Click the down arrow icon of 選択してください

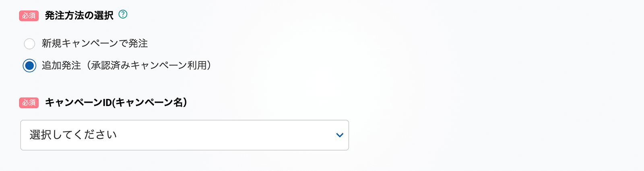(x=340, y=135)
